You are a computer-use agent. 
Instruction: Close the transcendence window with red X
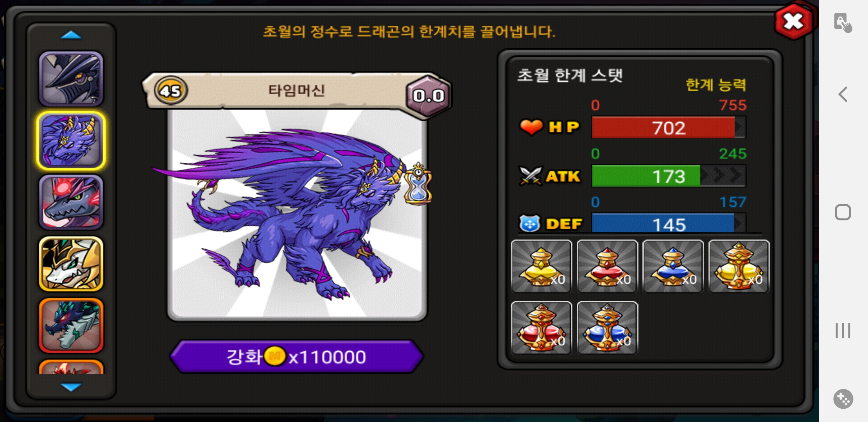tap(793, 21)
